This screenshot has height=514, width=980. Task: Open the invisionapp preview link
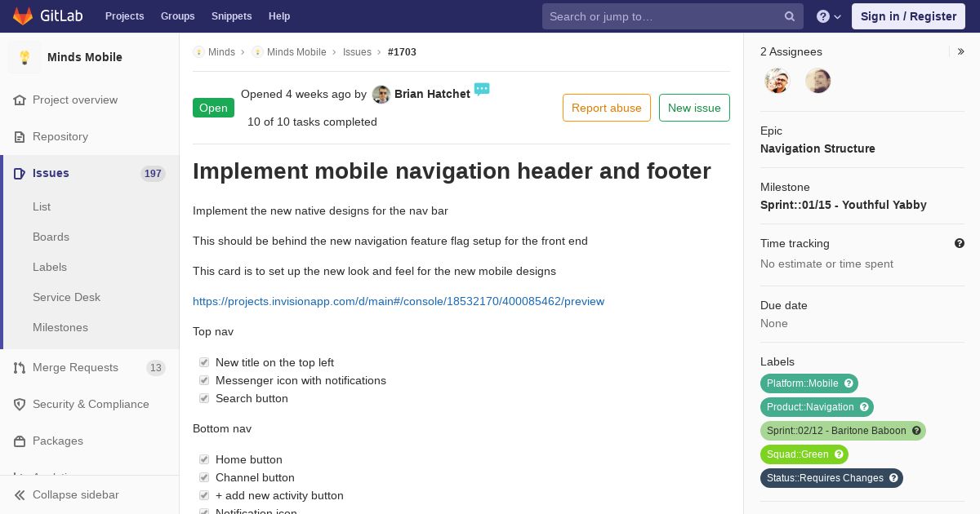tap(399, 301)
